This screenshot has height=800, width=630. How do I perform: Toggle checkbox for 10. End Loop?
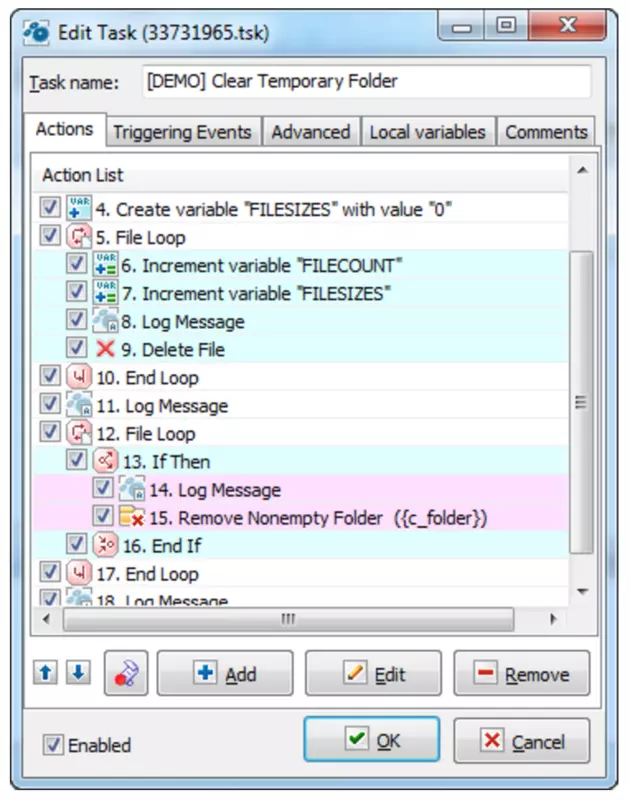tap(50, 376)
